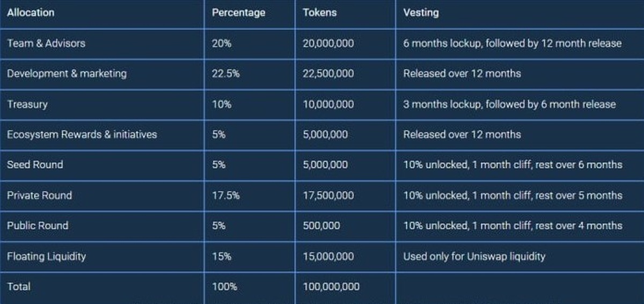Select the Development & marketing cell
Viewport: 644px width, 304px height.
tap(67, 74)
